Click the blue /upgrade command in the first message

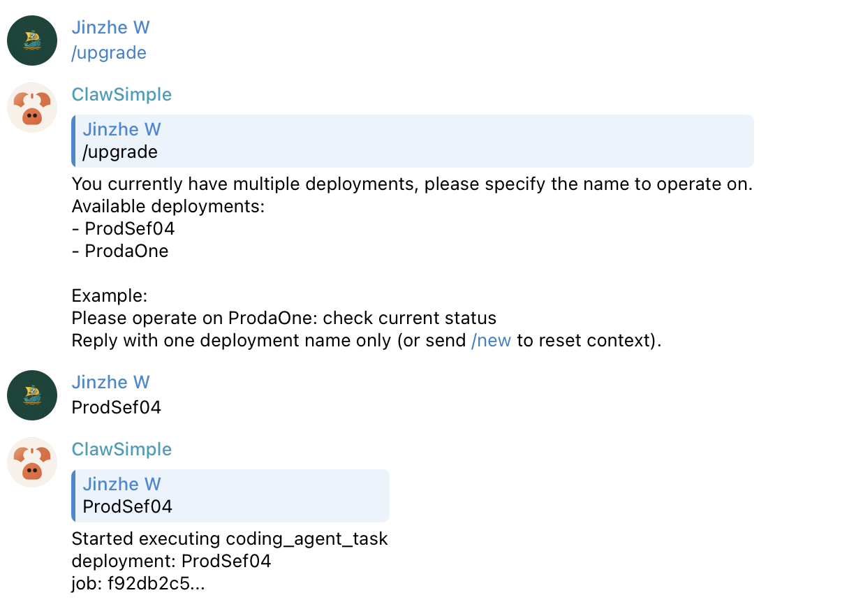coord(109,53)
